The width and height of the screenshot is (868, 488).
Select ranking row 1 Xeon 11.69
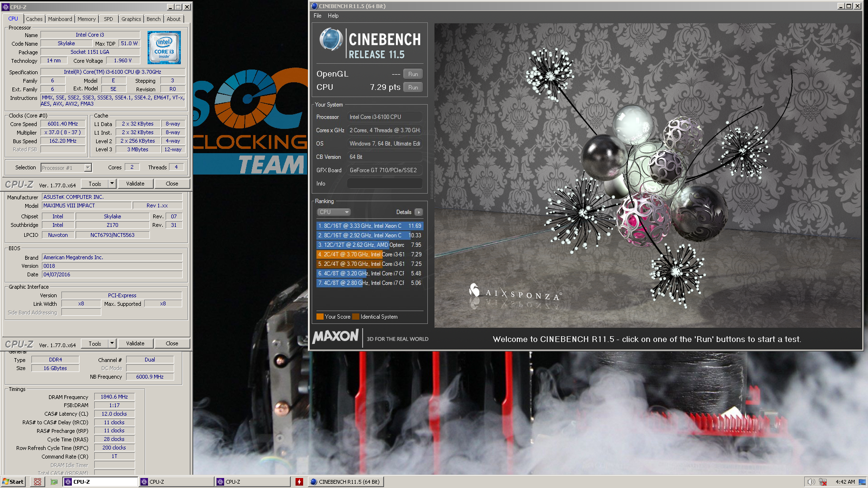point(369,226)
